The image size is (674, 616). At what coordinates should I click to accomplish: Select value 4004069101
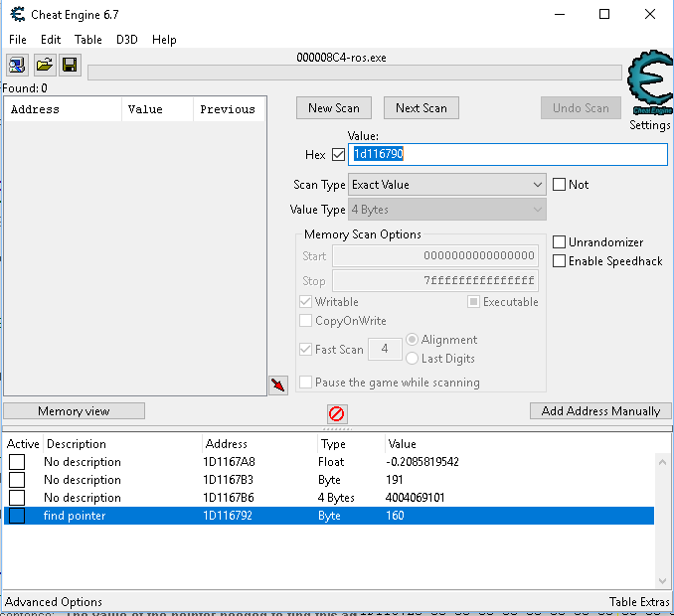tap(415, 498)
